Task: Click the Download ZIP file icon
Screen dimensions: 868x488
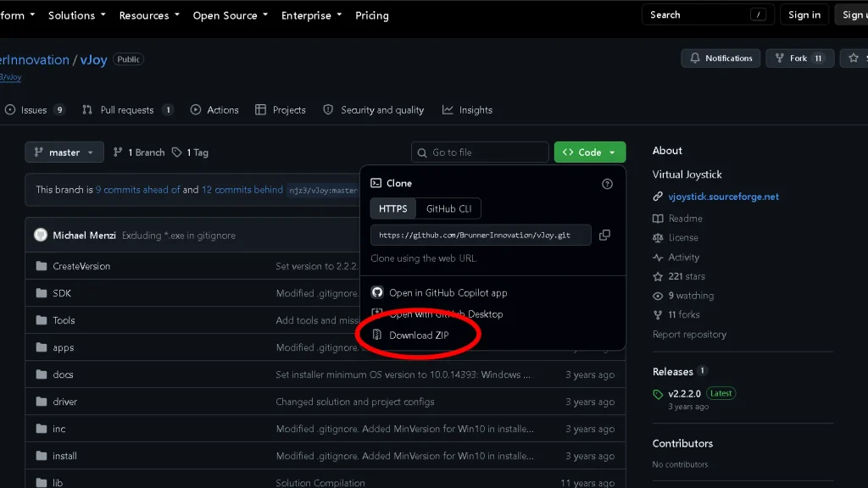Action: point(377,335)
